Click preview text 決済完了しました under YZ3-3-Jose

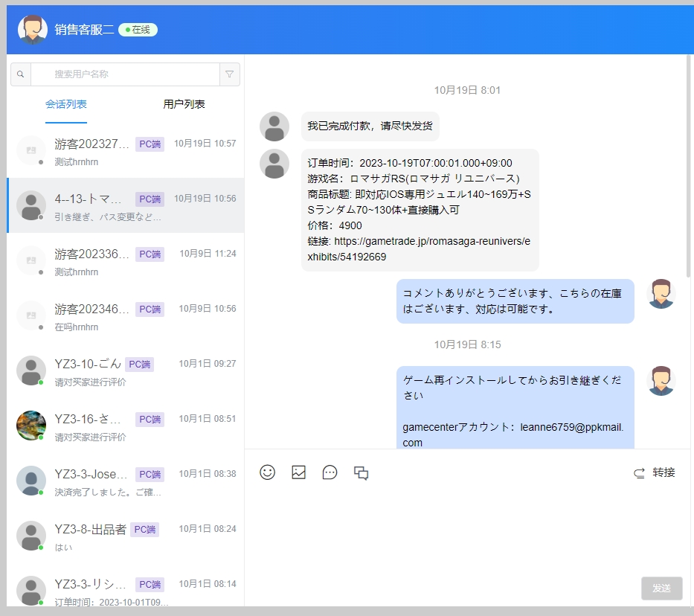pyautogui.click(x=108, y=493)
